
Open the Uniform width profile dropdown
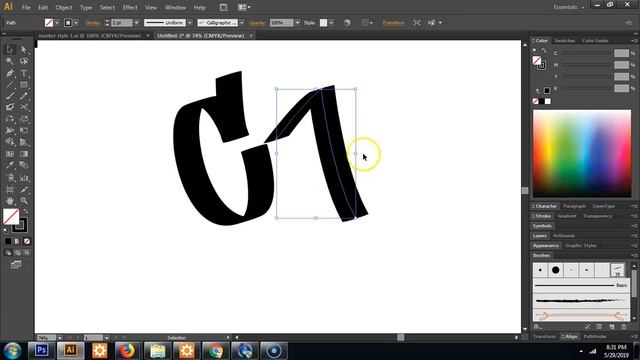click(189, 23)
